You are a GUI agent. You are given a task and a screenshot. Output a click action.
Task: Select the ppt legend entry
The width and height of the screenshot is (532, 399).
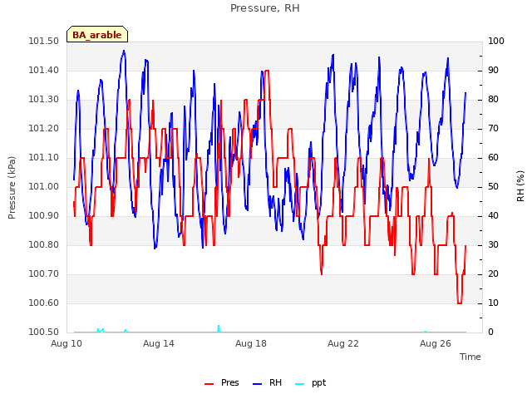310,382
